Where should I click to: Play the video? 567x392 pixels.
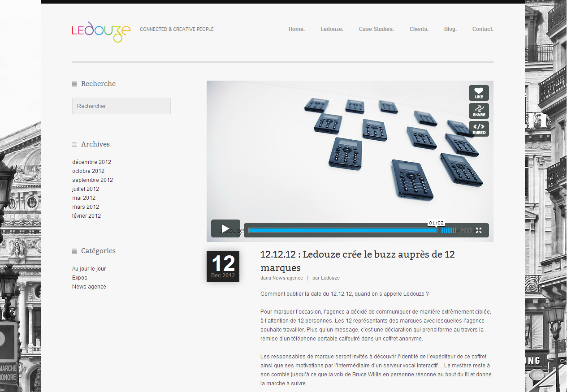(225, 228)
